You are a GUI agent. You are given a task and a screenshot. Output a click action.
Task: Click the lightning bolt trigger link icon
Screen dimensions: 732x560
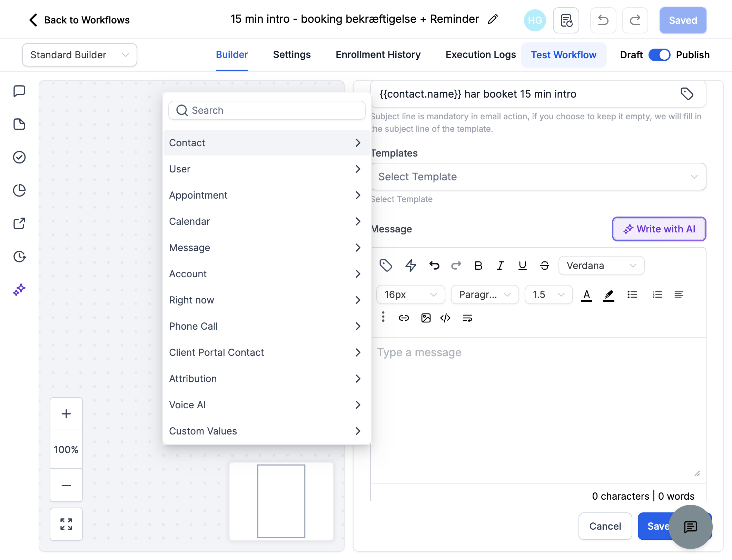[x=410, y=266]
